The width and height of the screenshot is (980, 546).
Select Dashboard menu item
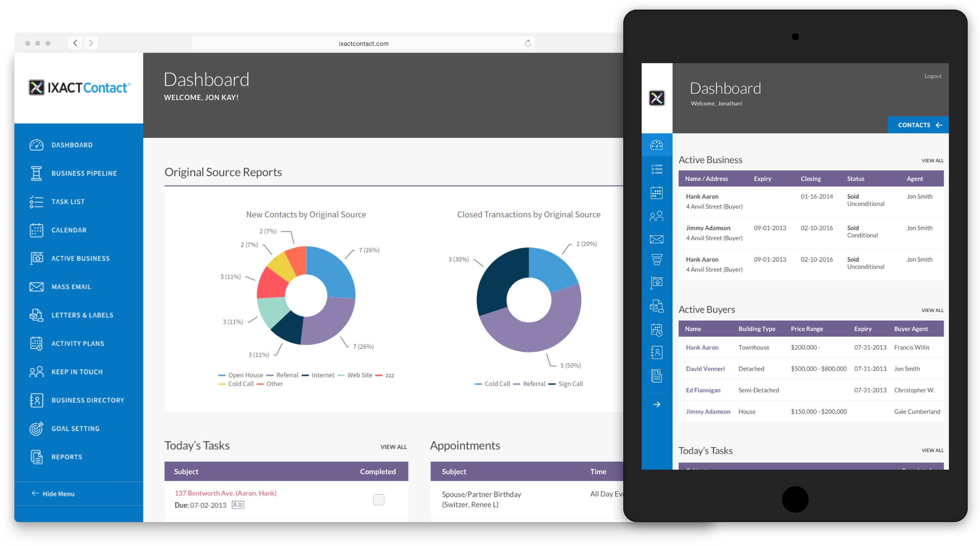72,144
